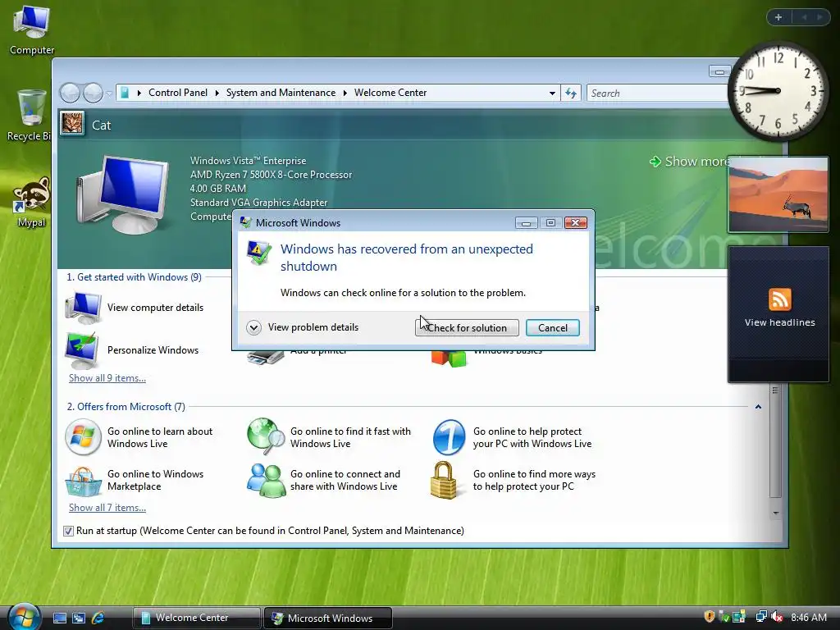Click the Back navigation arrow in Welcome Center
Screen dimensions: 840x630
pyautogui.click(x=70, y=94)
